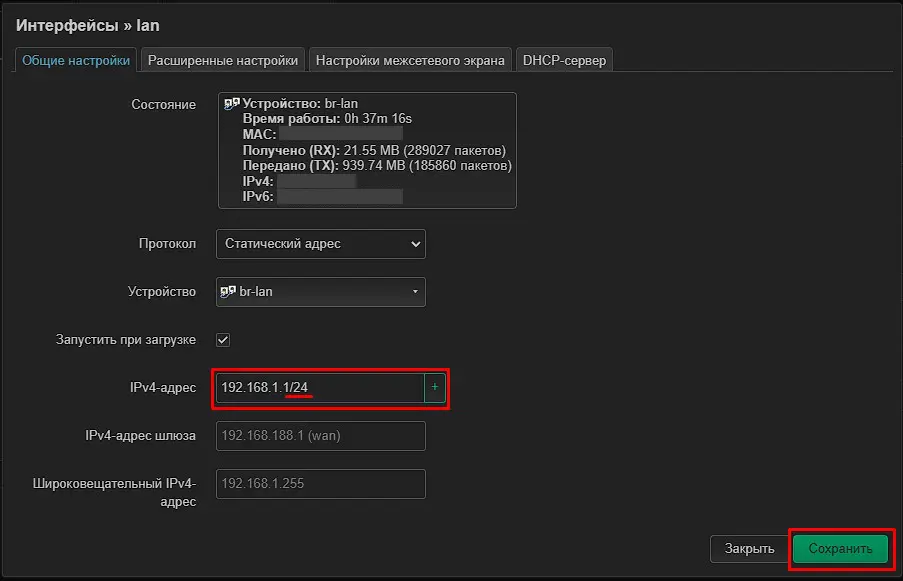Click the Протокол label

click(167, 244)
